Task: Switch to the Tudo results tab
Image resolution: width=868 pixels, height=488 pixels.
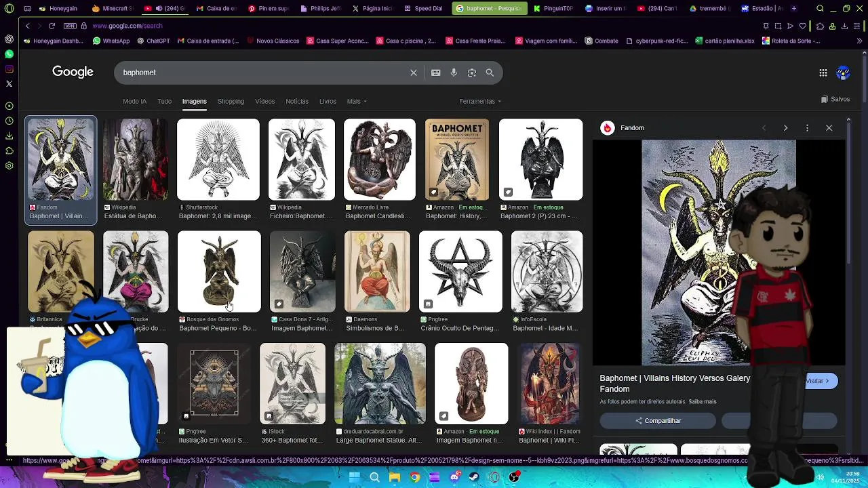Action: pos(164,101)
